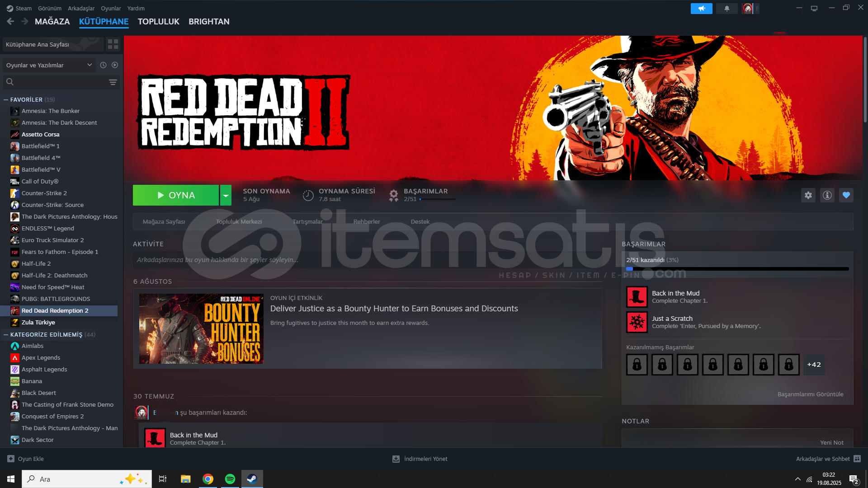Click Oyun Ekle add game button
This screenshot has height=488, width=868.
point(26,459)
